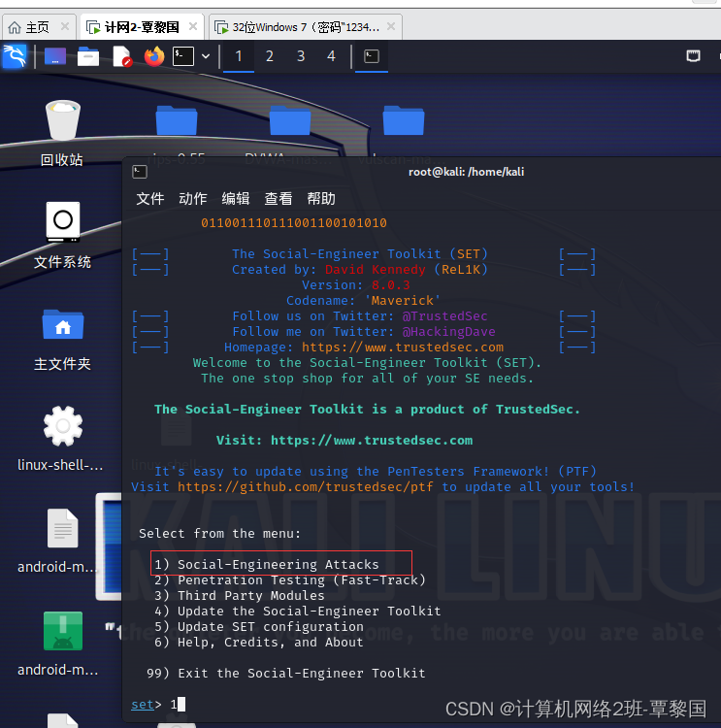Close the 主页 tab
This screenshot has width=721, height=728.
point(65,26)
